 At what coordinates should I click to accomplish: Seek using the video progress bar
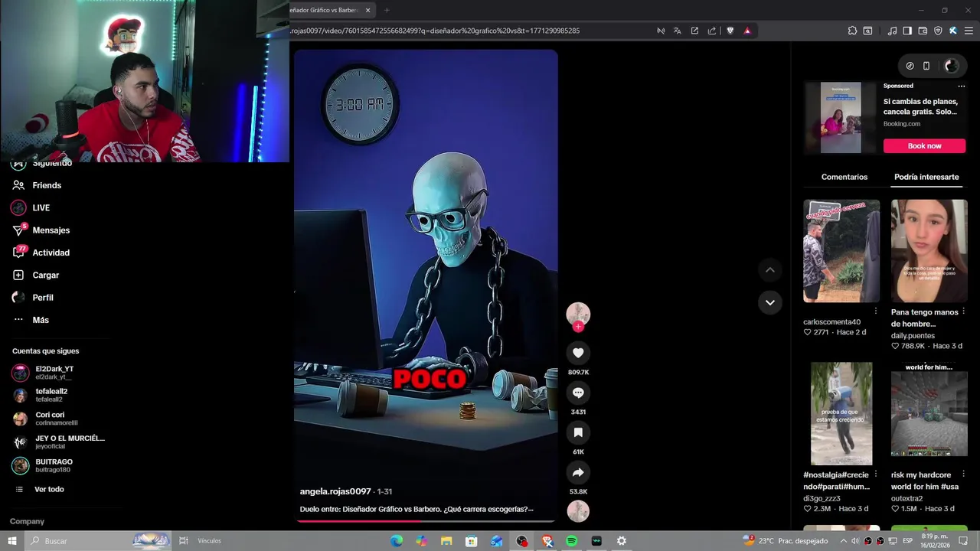[426, 521]
